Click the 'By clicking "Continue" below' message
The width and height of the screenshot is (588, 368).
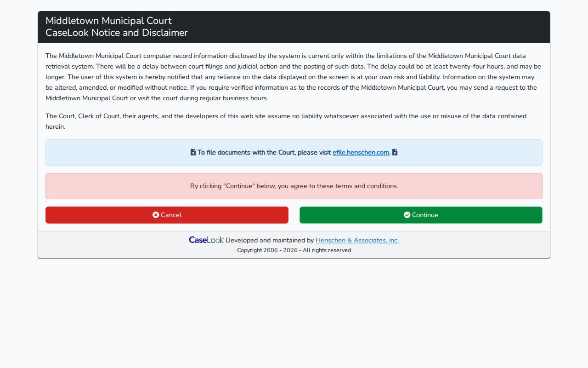point(294,186)
